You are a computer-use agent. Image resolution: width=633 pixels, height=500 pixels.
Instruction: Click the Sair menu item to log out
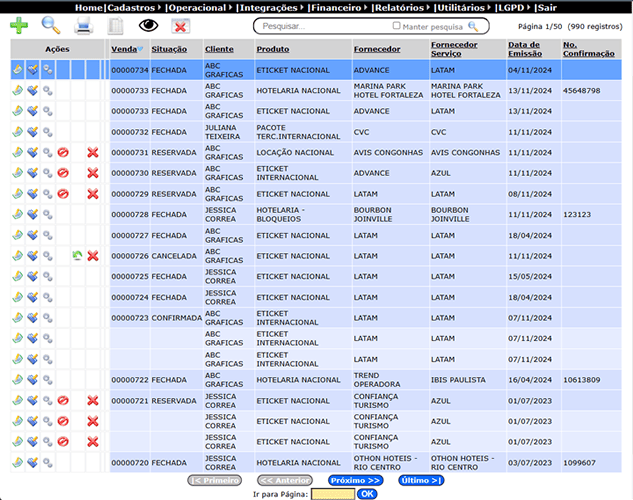click(x=547, y=8)
